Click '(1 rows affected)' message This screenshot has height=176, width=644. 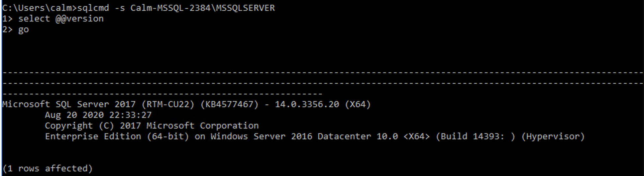[47, 168]
